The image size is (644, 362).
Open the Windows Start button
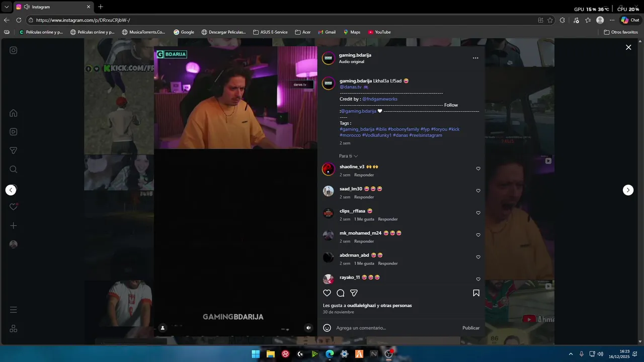pos(256,354)
